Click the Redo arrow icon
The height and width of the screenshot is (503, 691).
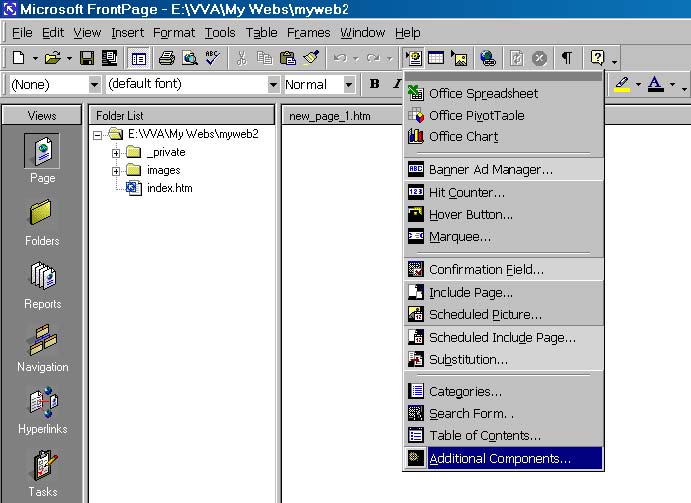(x=373, y=58)
